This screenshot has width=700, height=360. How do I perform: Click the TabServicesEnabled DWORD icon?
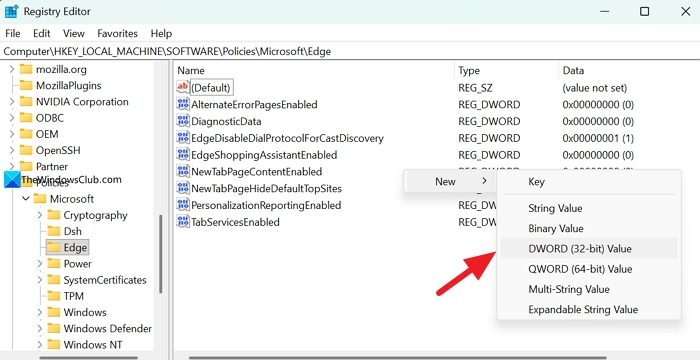pos(183,222)
